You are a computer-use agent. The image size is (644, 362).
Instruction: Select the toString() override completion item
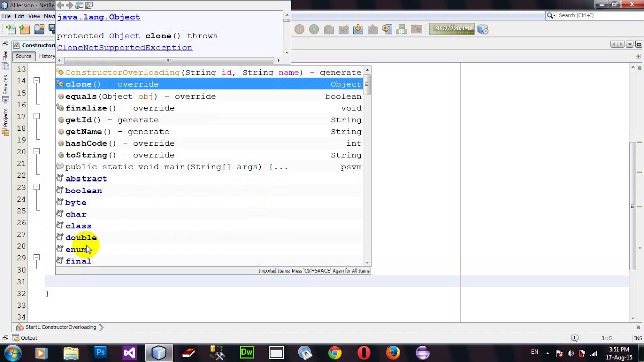tap(209, 155)
